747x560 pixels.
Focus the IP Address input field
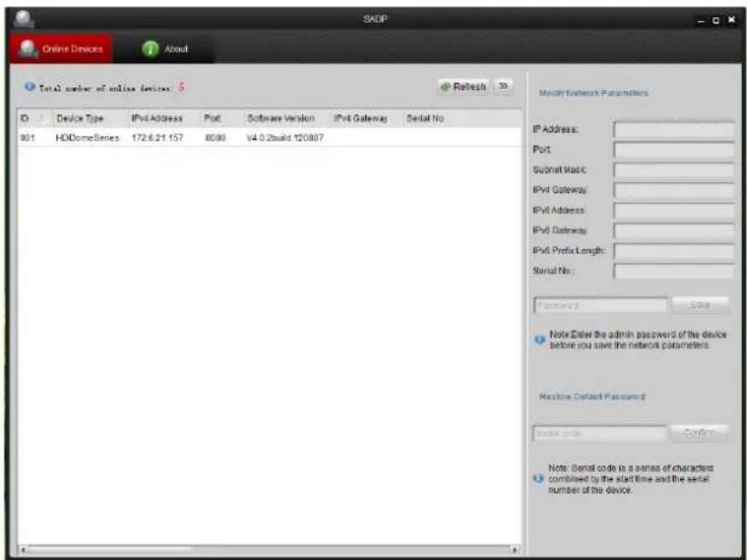673,130
